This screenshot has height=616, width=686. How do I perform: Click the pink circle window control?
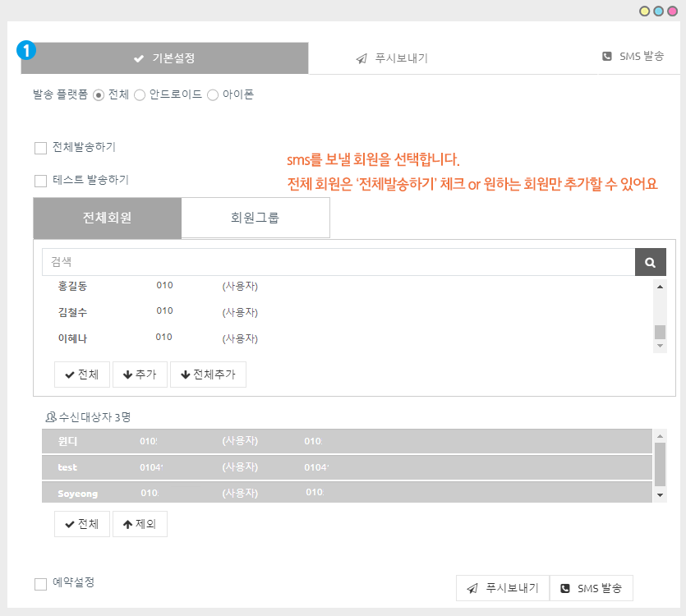tap(672, 11)
